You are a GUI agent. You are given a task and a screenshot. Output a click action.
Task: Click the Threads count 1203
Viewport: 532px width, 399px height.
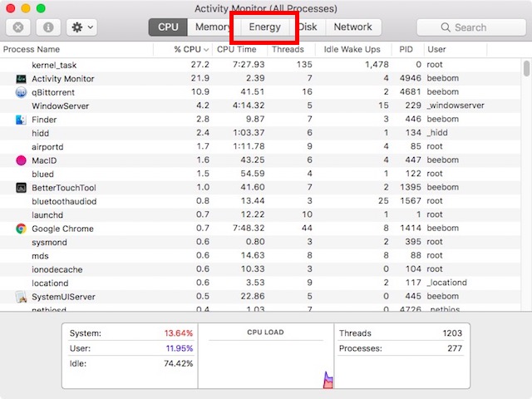coord(452,333)
